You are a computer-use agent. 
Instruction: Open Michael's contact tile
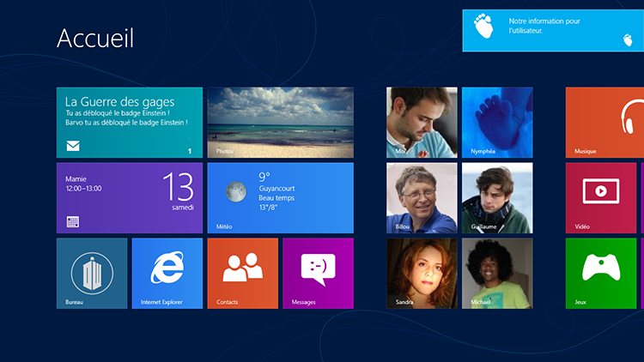click(x=496, y=273)
